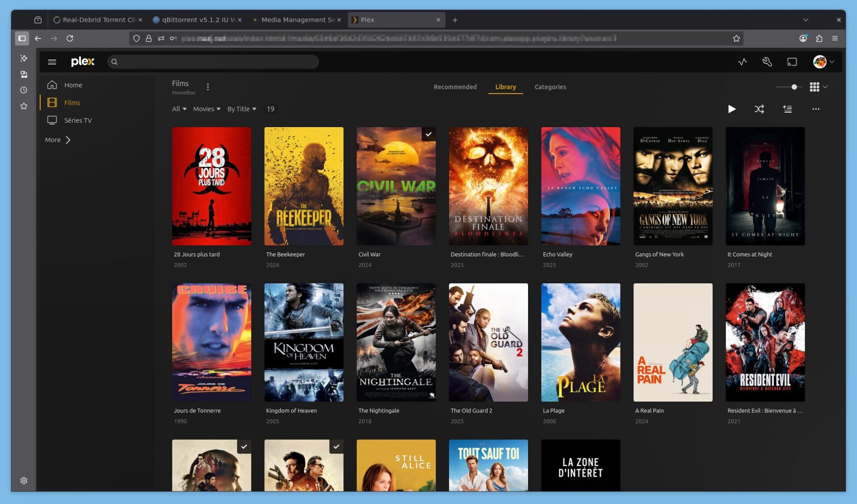Open the user avatar account menu

point(823,62)
